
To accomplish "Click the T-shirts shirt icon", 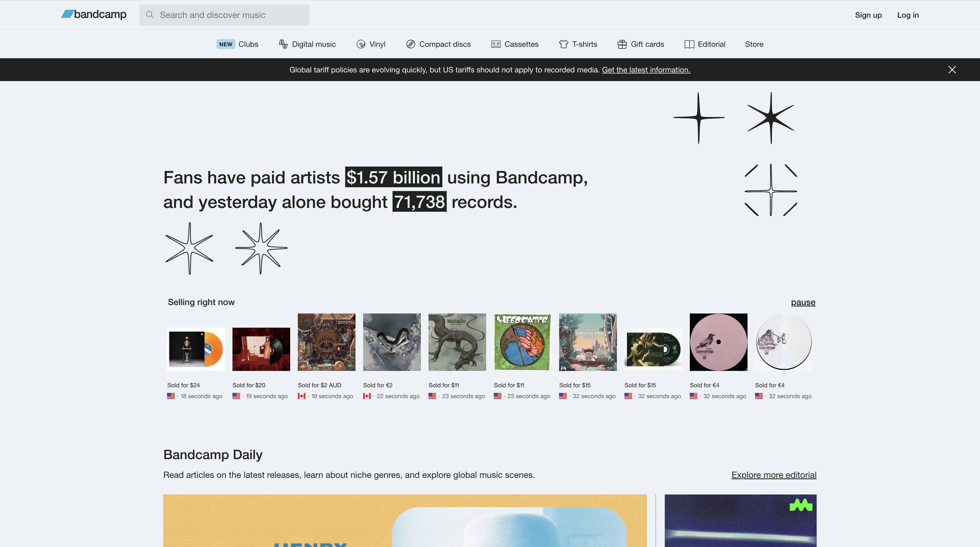I will (563, 44).
